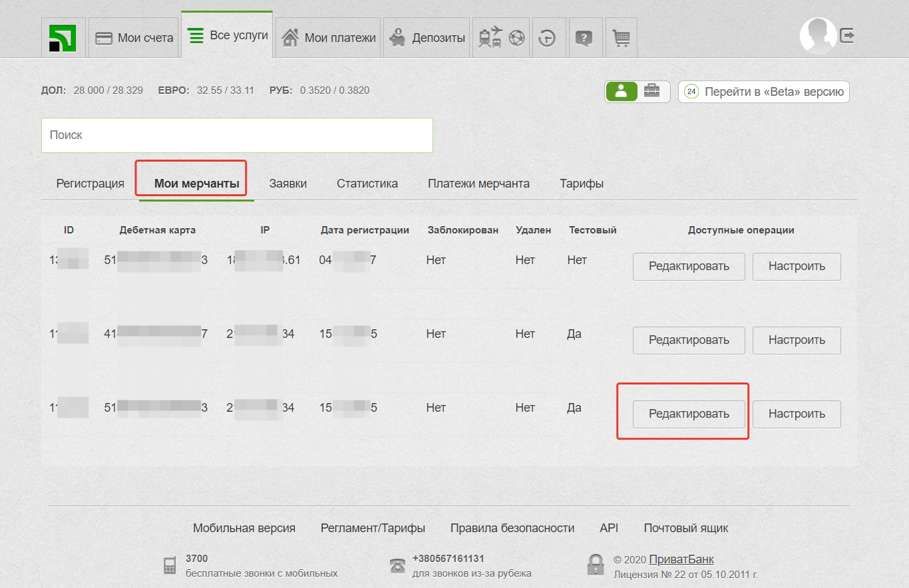Click the logout exit icon
The width and height of the screenshot is (909, 588).
846,36
